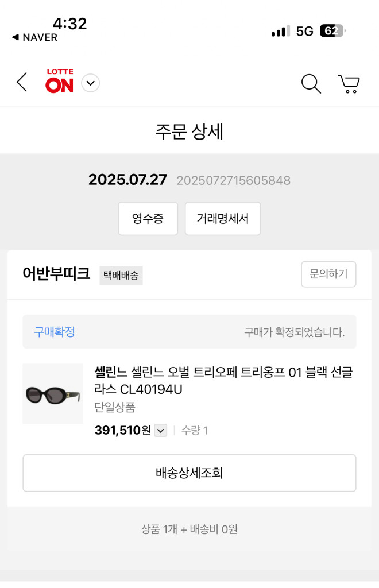Open the Celine sunglasses product thumbnail
Viewport: 379px width, 588px height.
coord(52,394)
